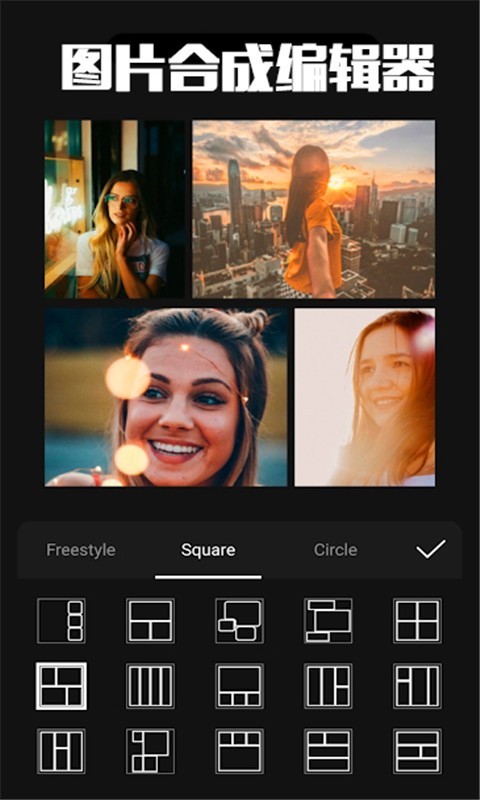Viewport: 480px width, 800px height.
Task: Switch to the Freestyle tab
Action: coord(81,550)
